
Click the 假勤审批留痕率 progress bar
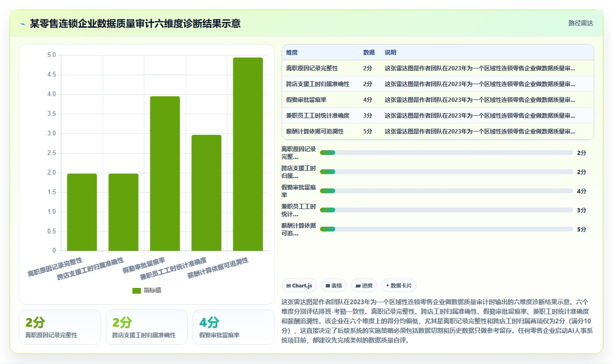coord(446,191)
